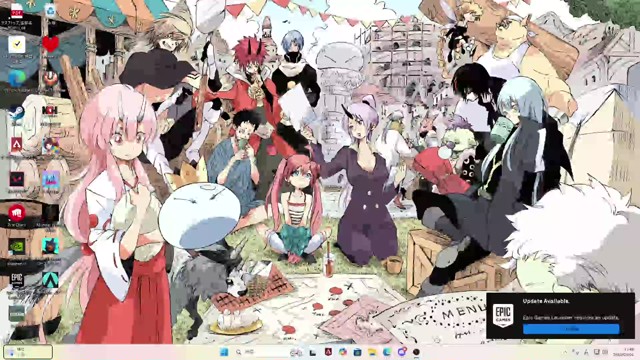
Task: Open Microsoft Edge from the taskbar
Action: point(387,352)
